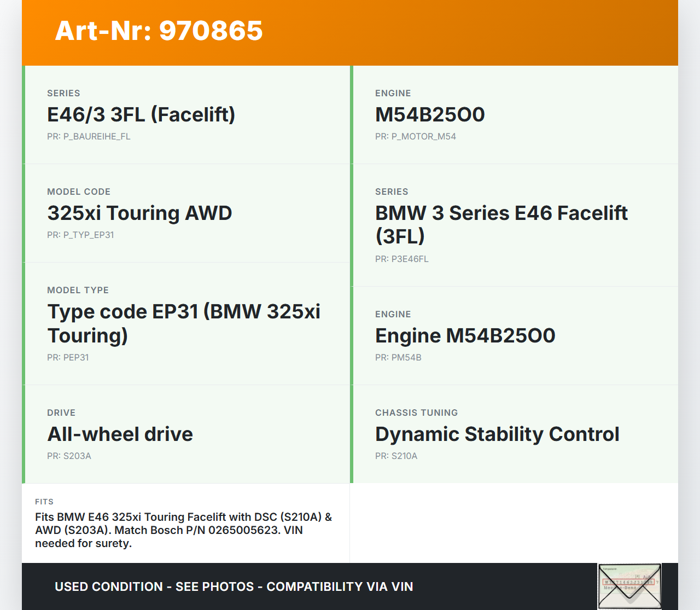Click the PR: S203A code

69,456
